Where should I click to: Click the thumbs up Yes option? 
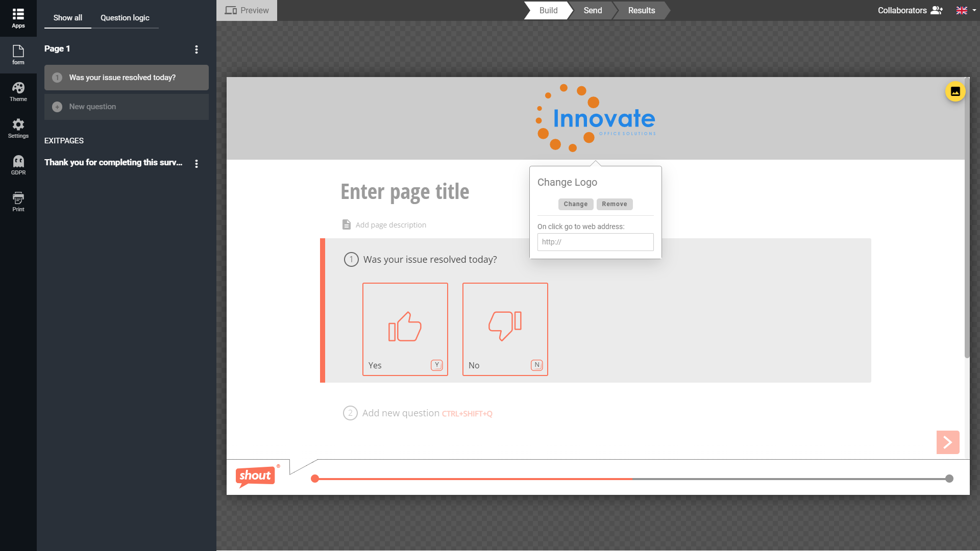[405, 329]
